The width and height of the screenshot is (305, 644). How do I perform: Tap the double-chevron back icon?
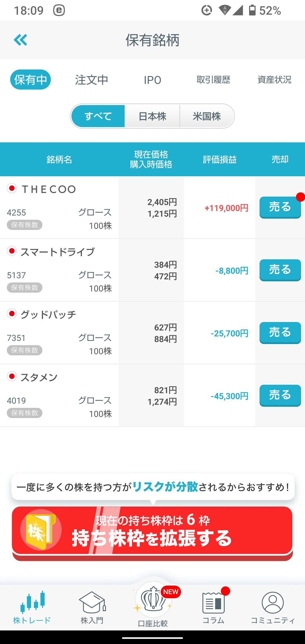click(x=21, y=40)
